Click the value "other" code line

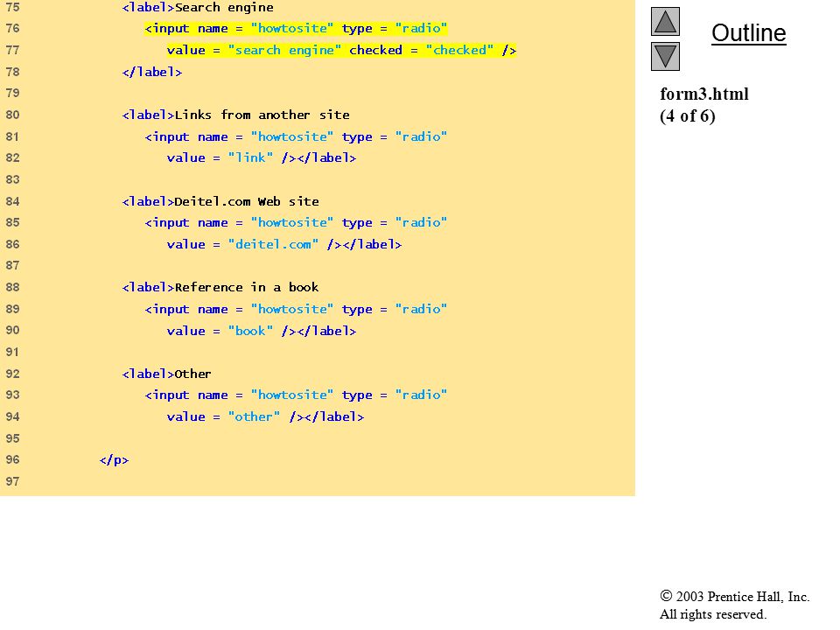(265, 416)
